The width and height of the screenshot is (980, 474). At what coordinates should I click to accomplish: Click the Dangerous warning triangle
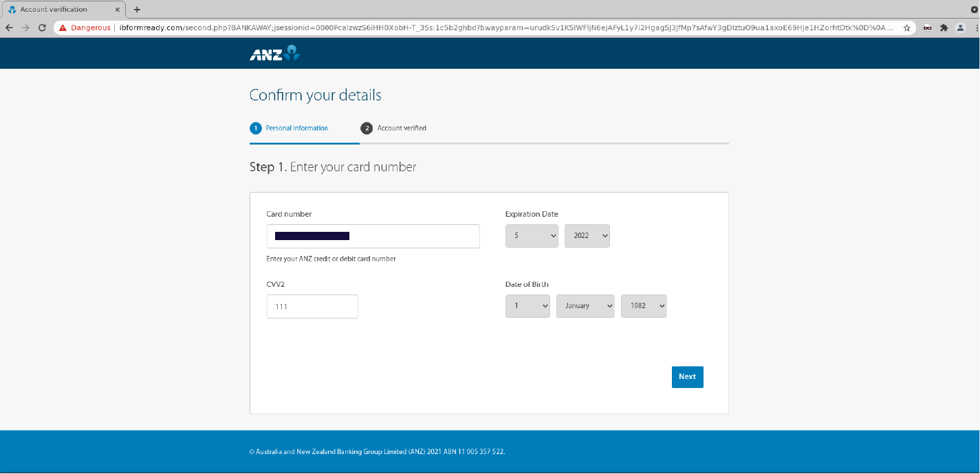(x=64, y=28)
